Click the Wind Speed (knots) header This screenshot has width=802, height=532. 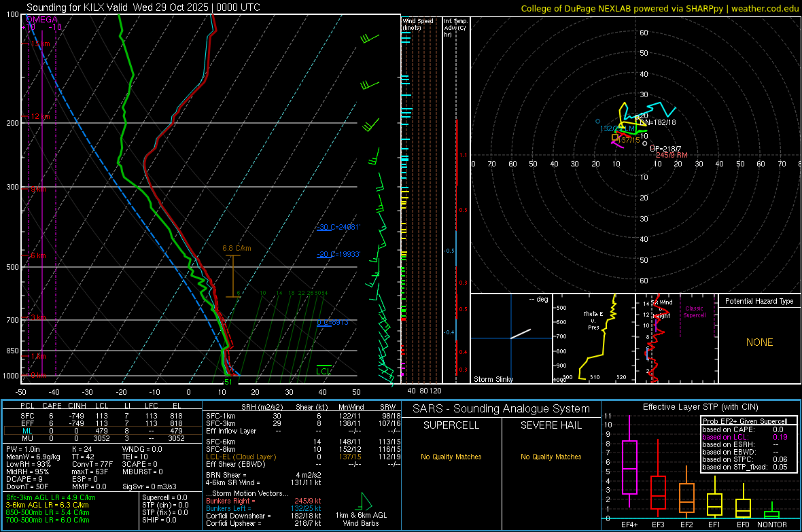tap(418, 24)
